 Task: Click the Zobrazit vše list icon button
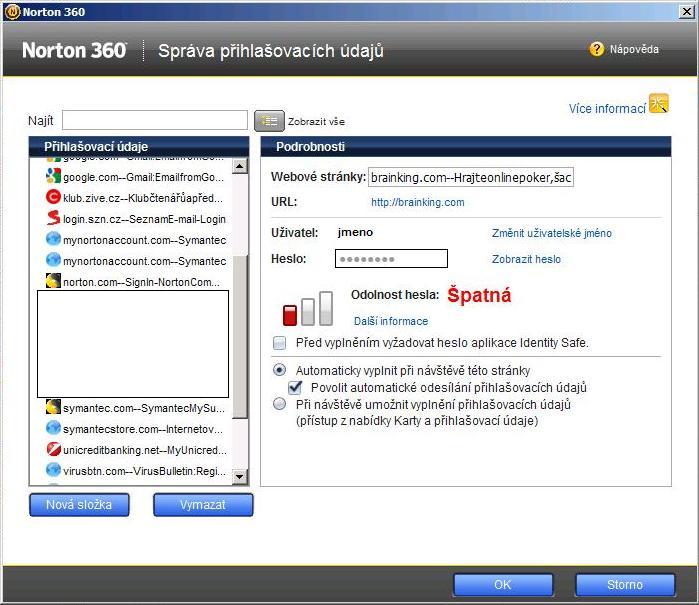(269, 121)
